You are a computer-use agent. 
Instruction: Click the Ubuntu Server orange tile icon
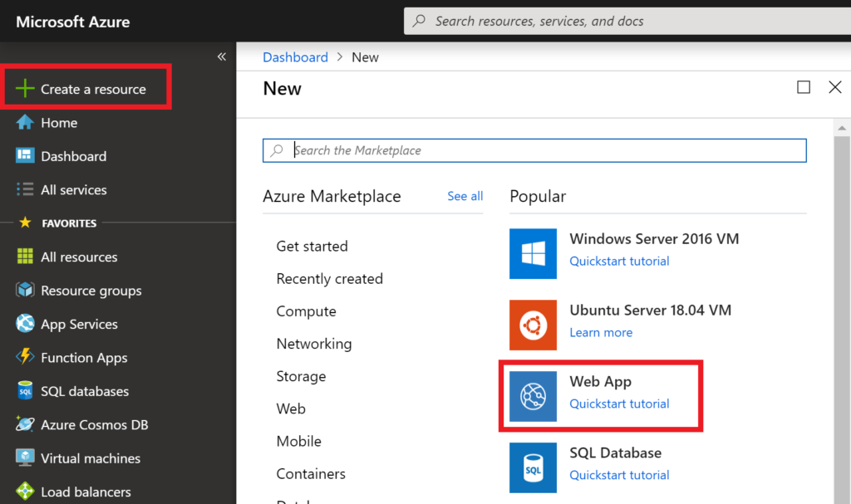pyautogui.click(x=533, y=325)
